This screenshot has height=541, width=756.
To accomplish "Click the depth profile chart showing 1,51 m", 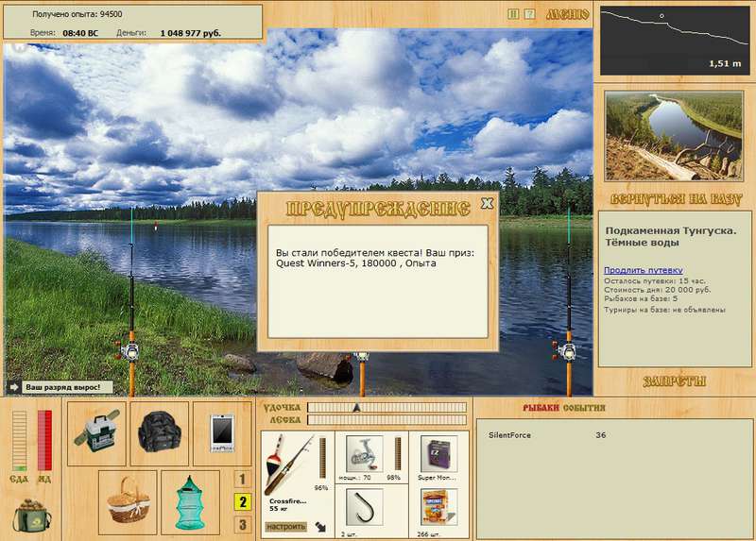I will [675, 41].
